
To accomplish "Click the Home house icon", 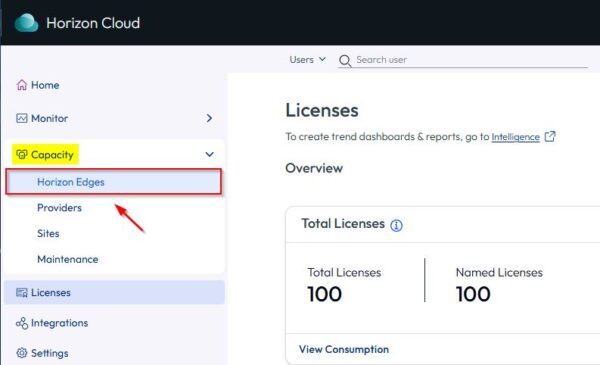I will (x=22, y=85).
